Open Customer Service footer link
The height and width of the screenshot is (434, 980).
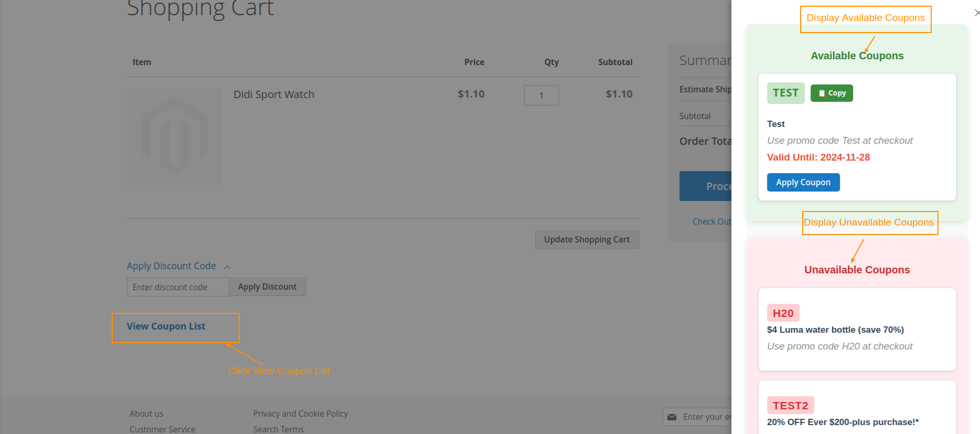coord(163,429)
